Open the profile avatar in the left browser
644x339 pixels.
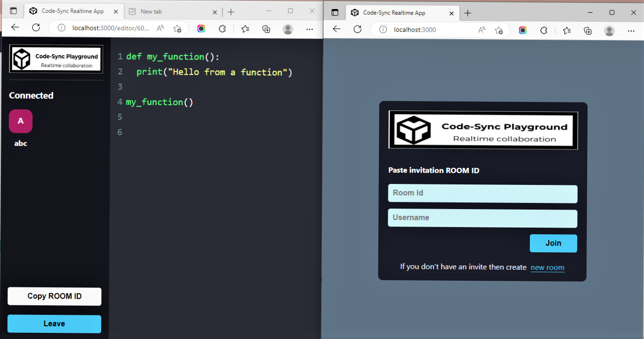tap(288, 29)
